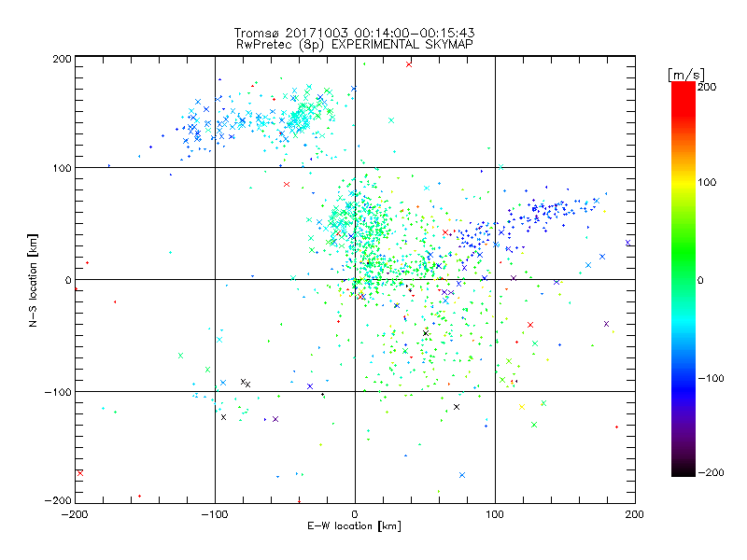
Task: Click the colorbar tick label '-200'
Action: tap(711, 473)
